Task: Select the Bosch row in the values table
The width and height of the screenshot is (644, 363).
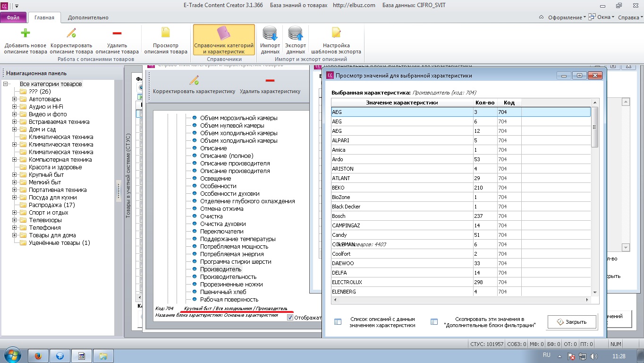Action: click(x=461, y=216)
